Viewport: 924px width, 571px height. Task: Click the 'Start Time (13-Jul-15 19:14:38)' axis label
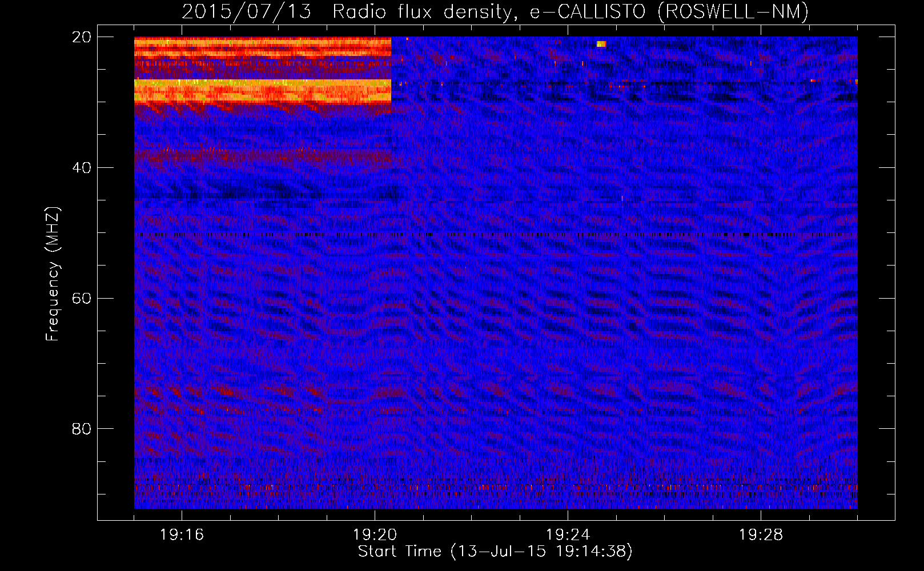(x=495, y=552)
